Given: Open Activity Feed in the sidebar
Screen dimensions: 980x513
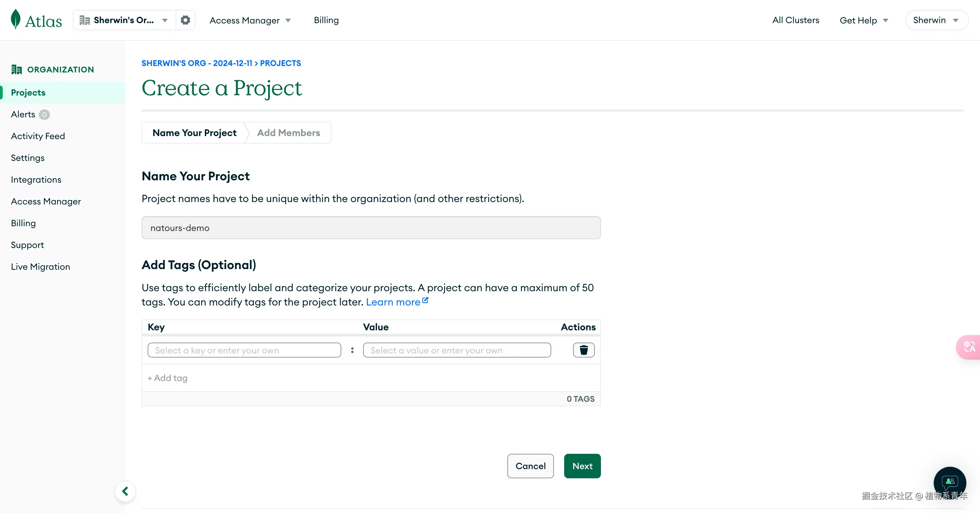Looking at the screenshot, I should click(x=38, y=136).
